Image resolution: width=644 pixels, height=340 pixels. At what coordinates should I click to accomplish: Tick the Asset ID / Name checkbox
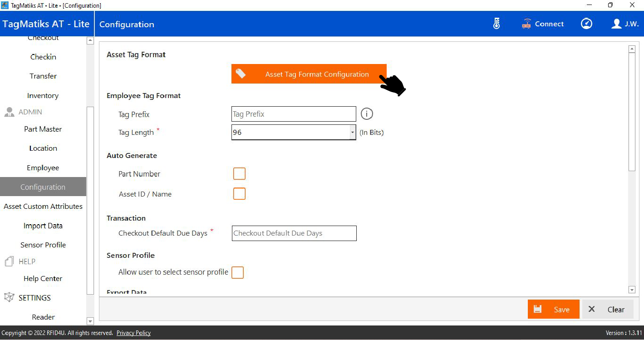click(239, 194)
